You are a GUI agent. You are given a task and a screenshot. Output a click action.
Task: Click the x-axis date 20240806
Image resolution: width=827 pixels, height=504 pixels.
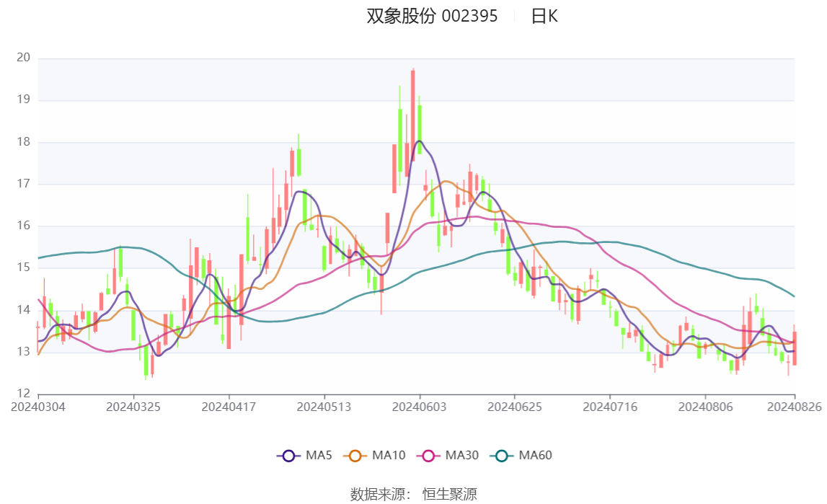click(x=706, y=407)
